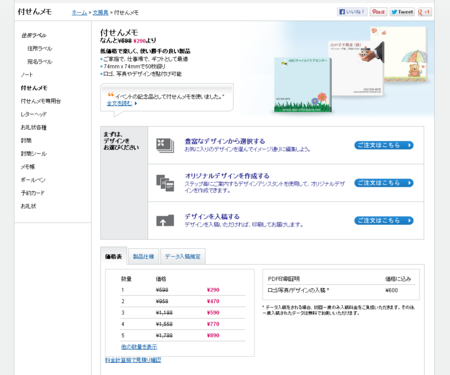Viewport: 450px width, 375px height.
Task: Click the ¥290 price for quantity 1
Action: coord(213,290)
